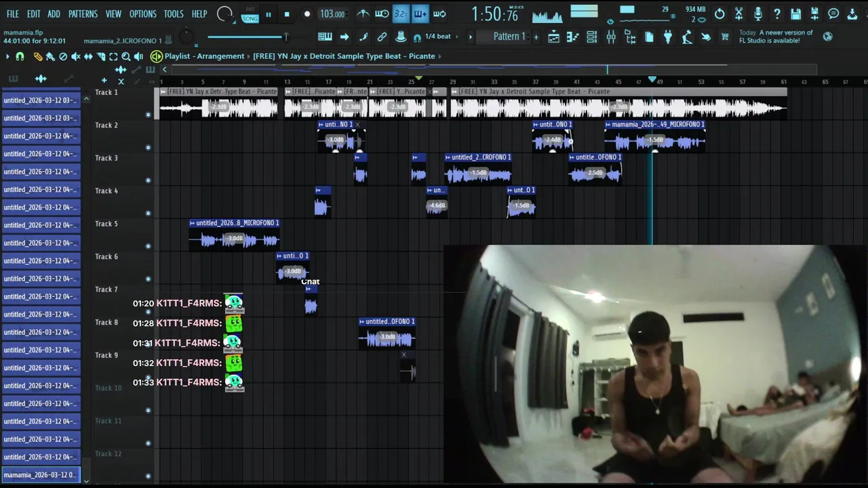Select the Slice tool

(x=100, y=57)
